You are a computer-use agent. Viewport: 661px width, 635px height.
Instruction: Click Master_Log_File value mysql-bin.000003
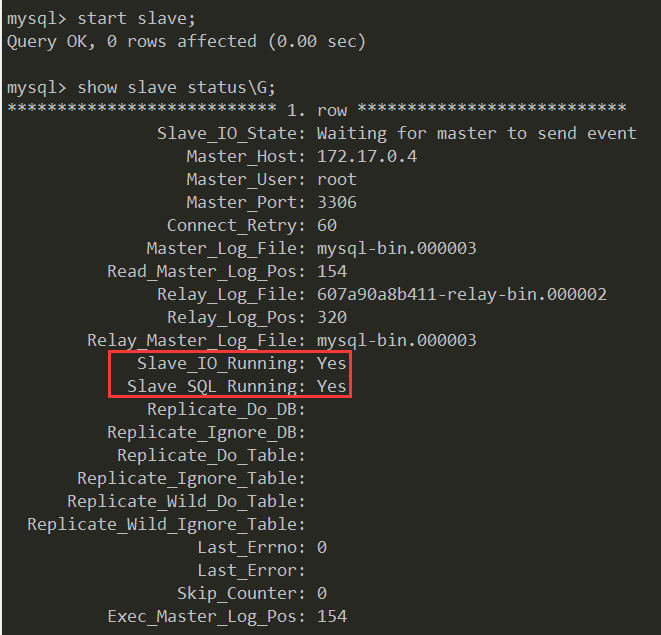click(x=397, y=248)
